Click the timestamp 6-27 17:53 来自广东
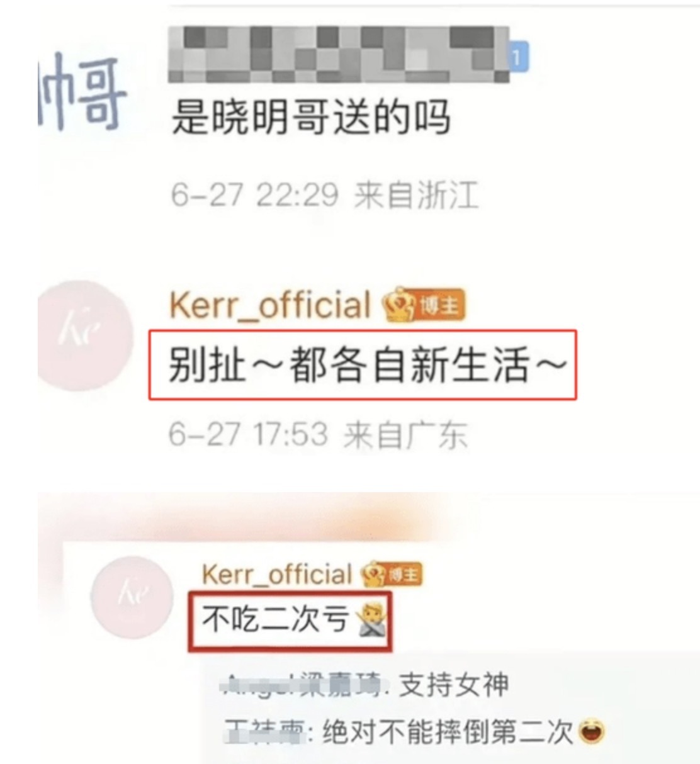This screenshot has width=700, height=764. coord(318,435)
